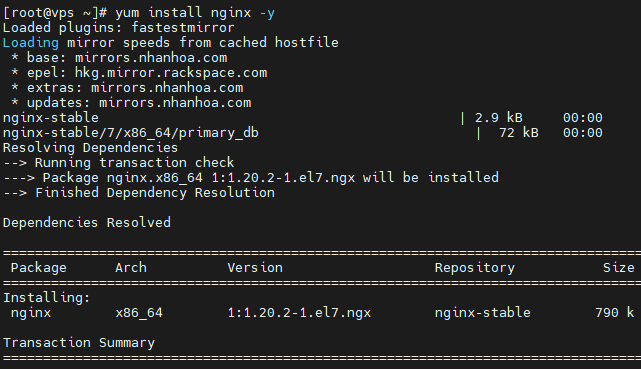
Task: Click the 'nginx-stable/7/x86_64/primary_db' line
Action: click(x=130, y=133)
